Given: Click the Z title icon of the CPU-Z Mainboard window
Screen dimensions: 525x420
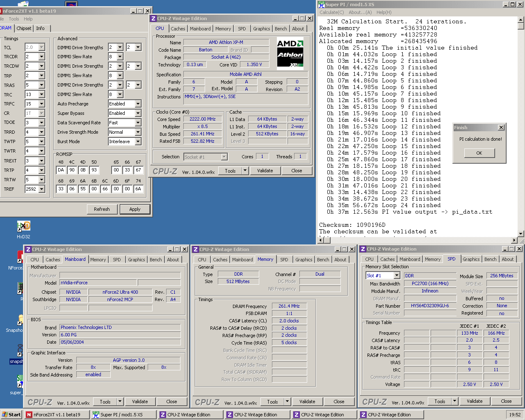Looking at the screenshot, I should (x=28, y=249).
